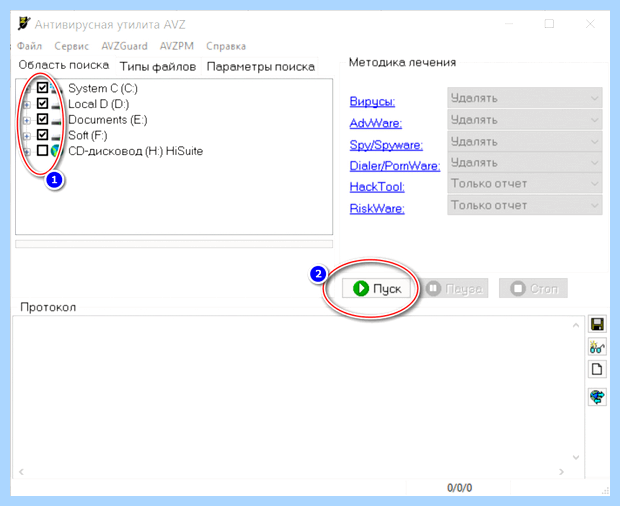620x506 pixels.
Task: Open the Dialer/PornWare action dropdown
Action: click(525, 162)
